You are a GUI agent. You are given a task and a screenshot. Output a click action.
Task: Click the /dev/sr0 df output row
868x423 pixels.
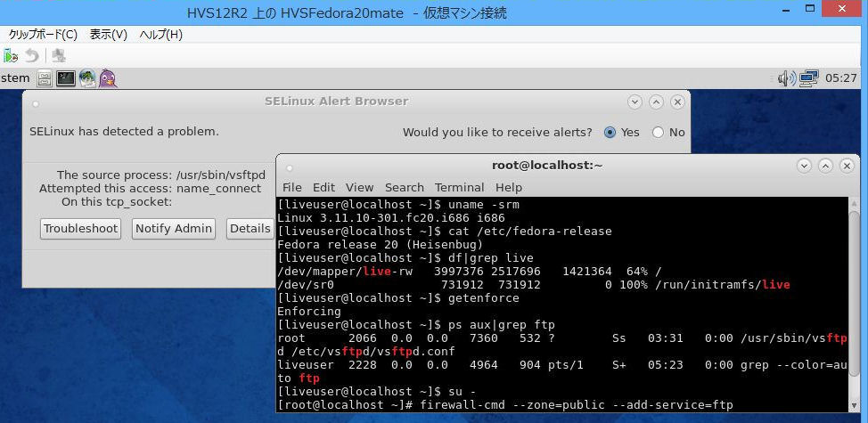coord(534,285)
